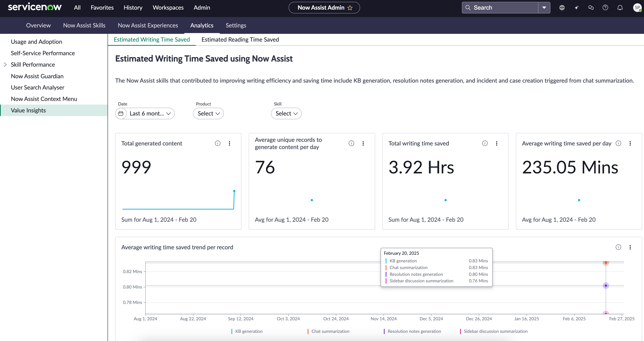644x341 pixels.
Task: Toggle Resolution notes generation legend series
Action: coord(412,331)
